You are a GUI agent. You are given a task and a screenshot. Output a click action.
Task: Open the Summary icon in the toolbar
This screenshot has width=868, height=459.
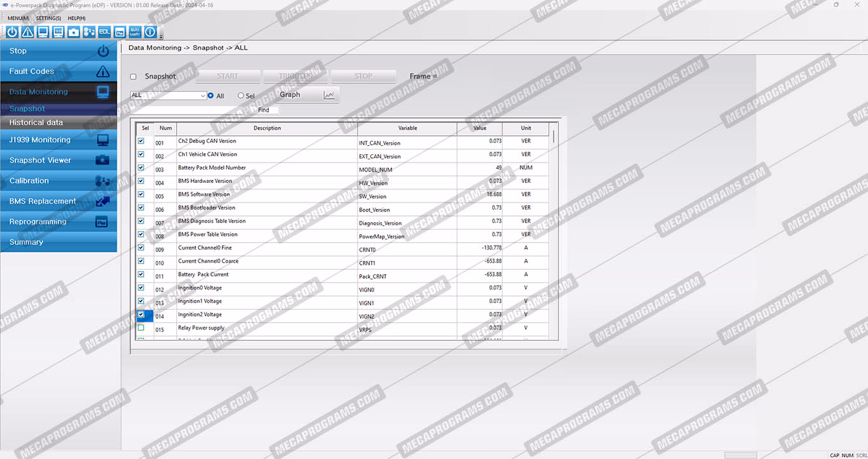[135, 32]
